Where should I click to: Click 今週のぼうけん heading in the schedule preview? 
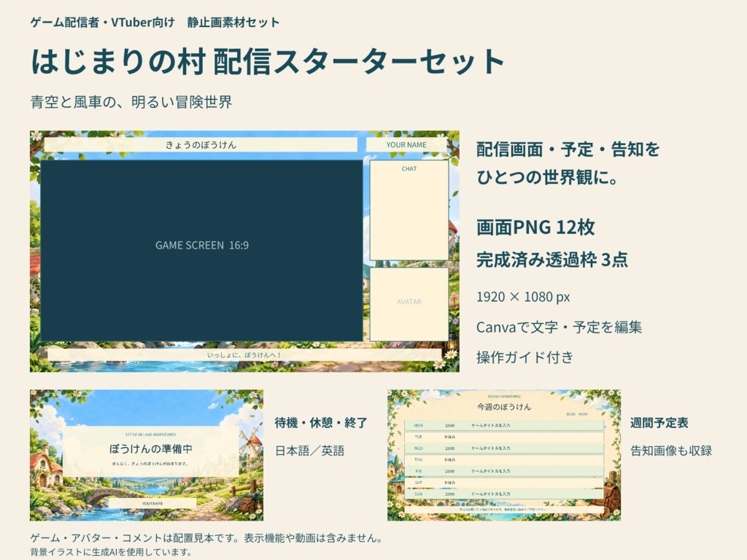coord(504,407)
